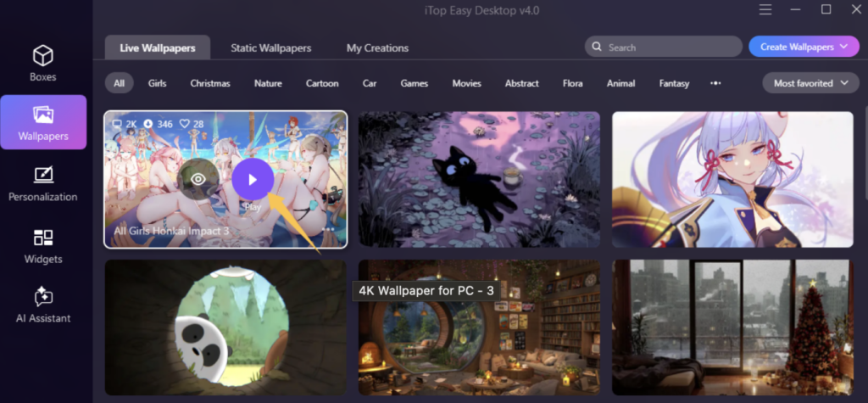Open the My Creations tab
Image resolution: width=868 pixels, height=403 pixels.
(x=377, y=48)
